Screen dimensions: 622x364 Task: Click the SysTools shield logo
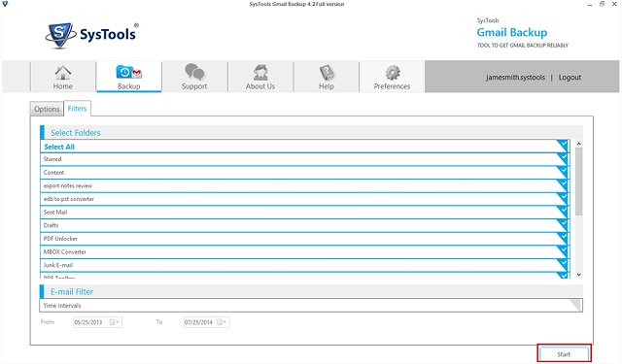click(60, 35)
